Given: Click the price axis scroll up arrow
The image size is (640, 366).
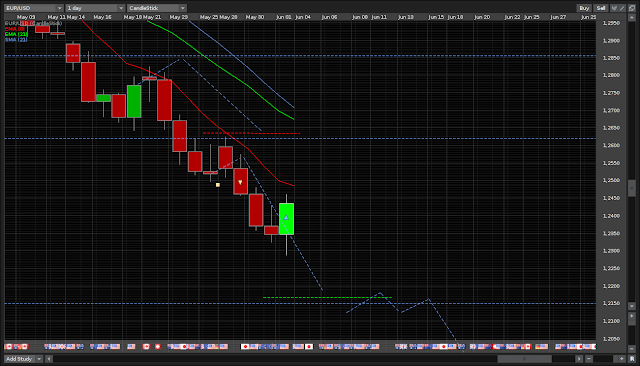Looking at the screenshot, I should [632, 18].
